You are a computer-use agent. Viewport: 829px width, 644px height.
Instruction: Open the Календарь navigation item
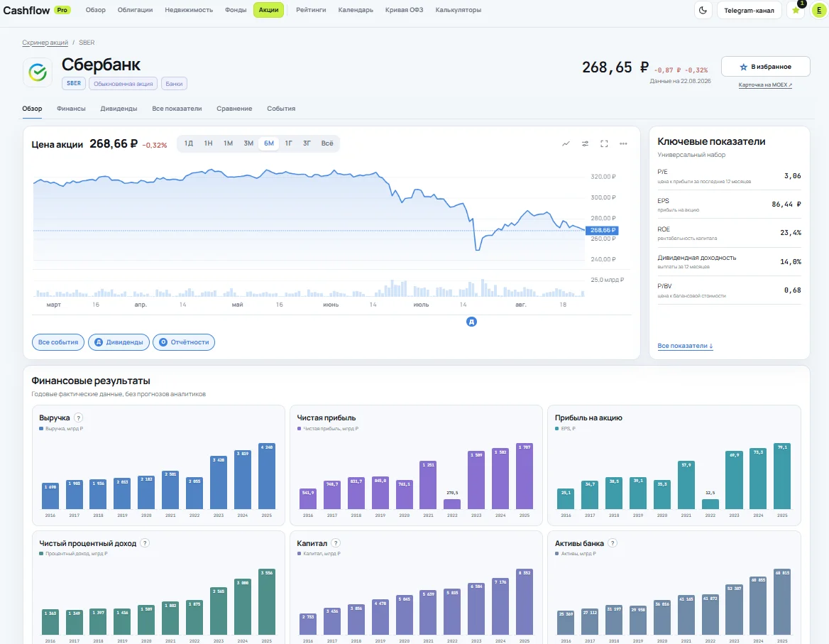[x=356, y=10]
